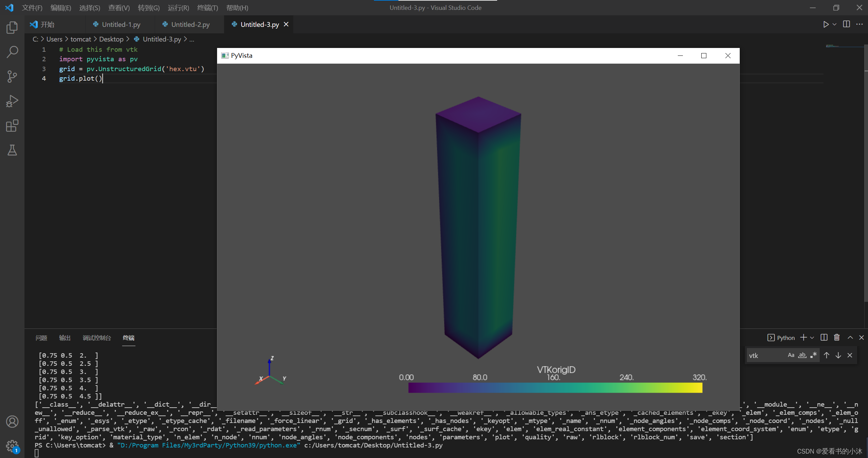Toggle Match Case in terminal find
The width and height of the screenshot is (868, 458).
tap(791, 355)
